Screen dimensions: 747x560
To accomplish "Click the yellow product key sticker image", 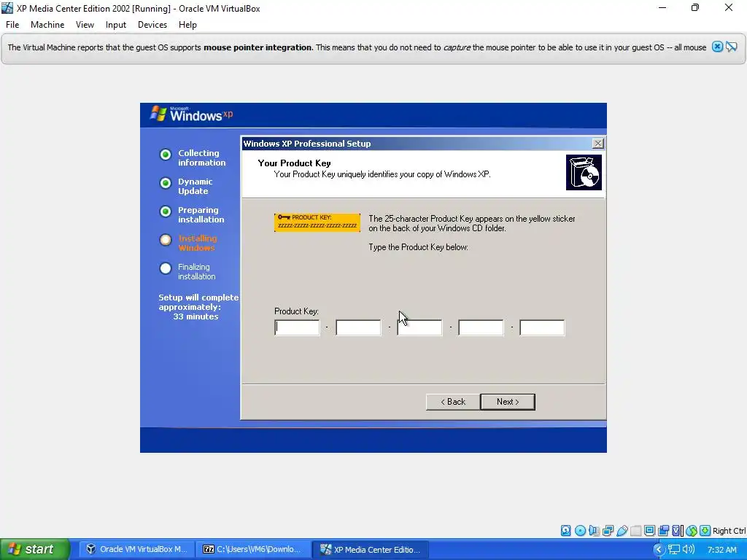I will (x=317, y=222).
